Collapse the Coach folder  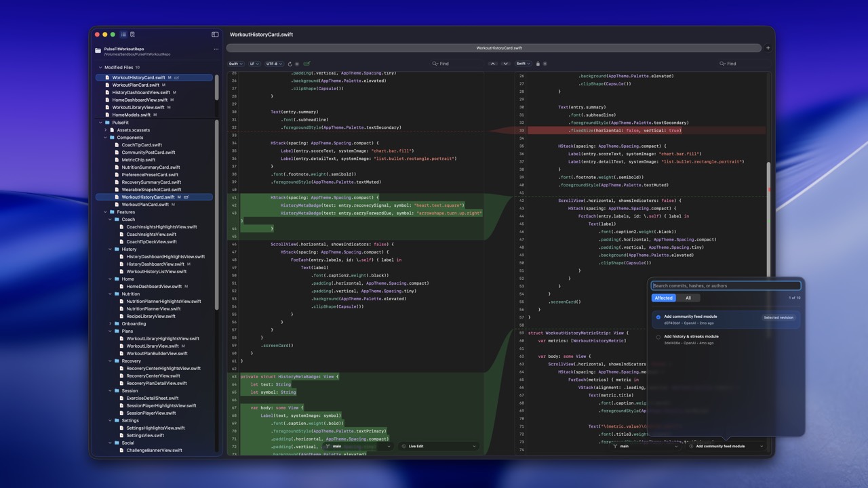(x=110, y=220)
